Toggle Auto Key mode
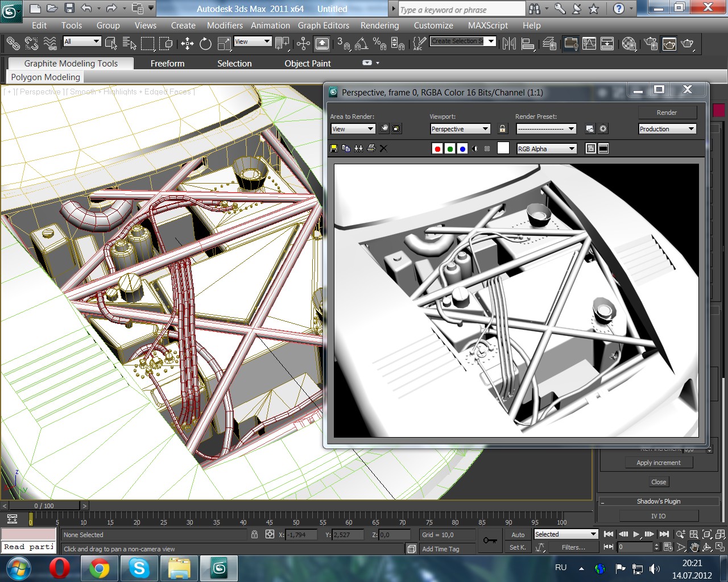The height and width of the screenshot is (582, 728). pos(518,535)
